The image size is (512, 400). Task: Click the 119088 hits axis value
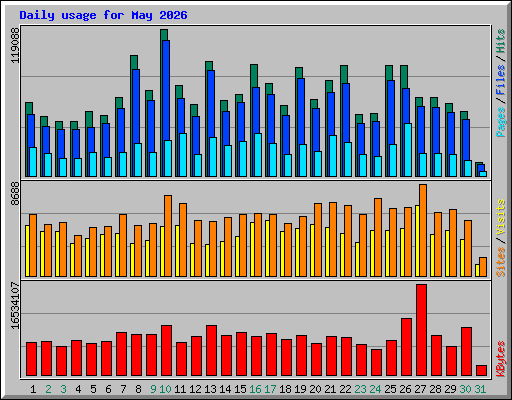click(x=15, y=45)
